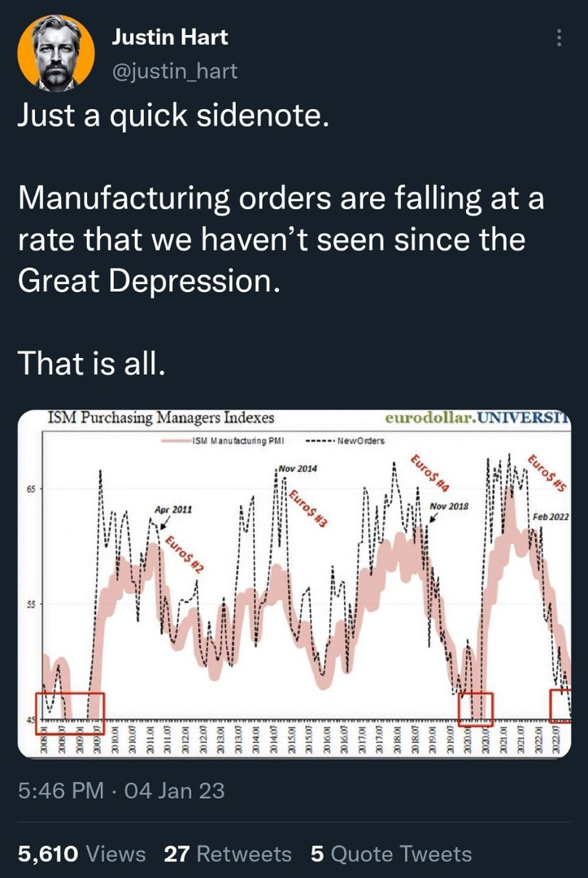Click the Nov 2018 chart annotation

point(449,505)
